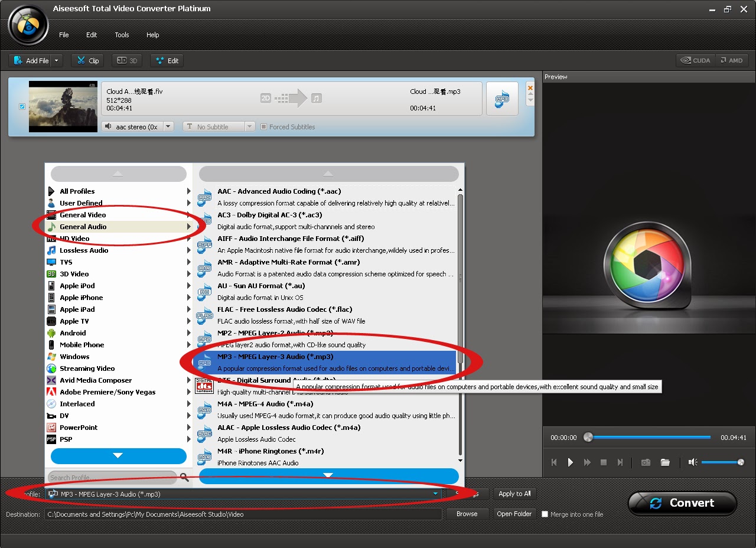
Task: Open the Clip tool
Action: pos(87,60)
